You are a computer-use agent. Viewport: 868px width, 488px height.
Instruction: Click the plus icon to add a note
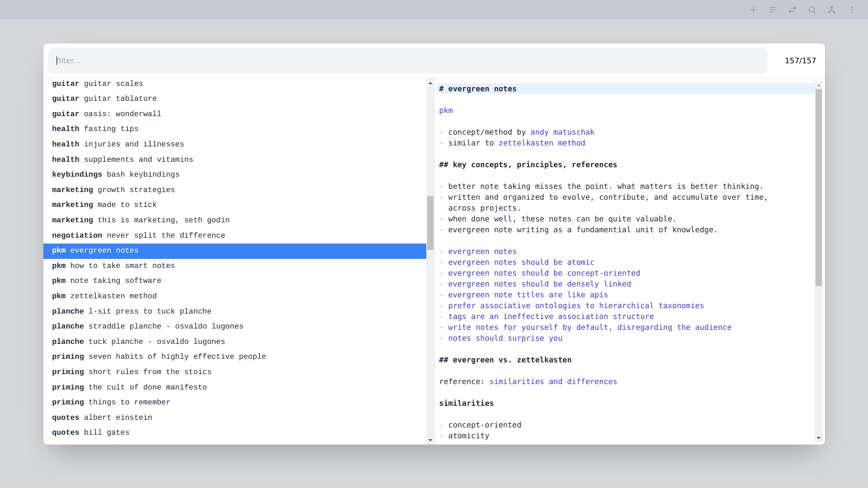coord(753,10)
